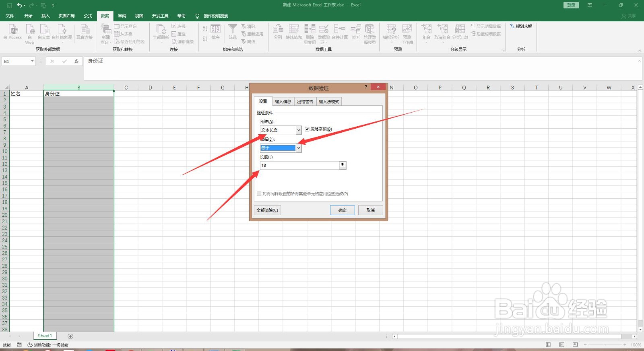Click the sort ascending A-Z icon
This screenshot has width=644, height=351.
(x=205, y=29)
